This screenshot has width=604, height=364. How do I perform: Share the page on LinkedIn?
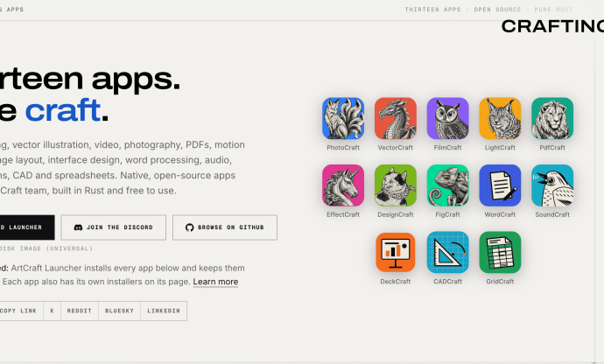tap(164, 311)
